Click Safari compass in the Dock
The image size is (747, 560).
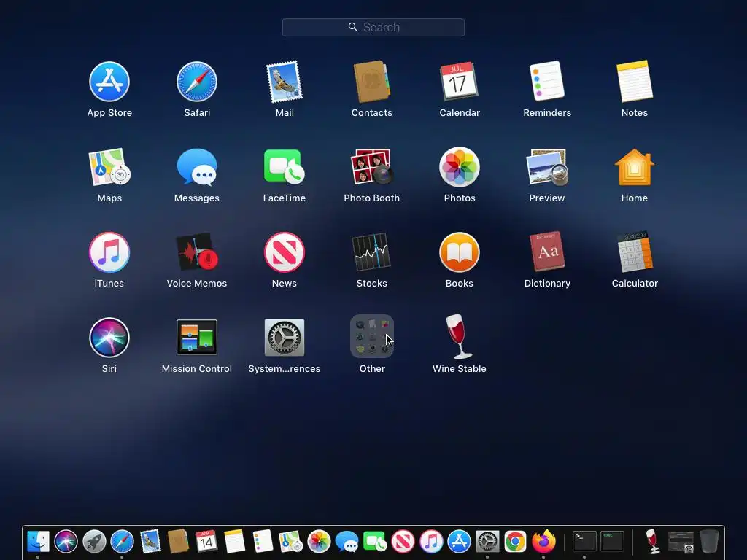(122, 542)
